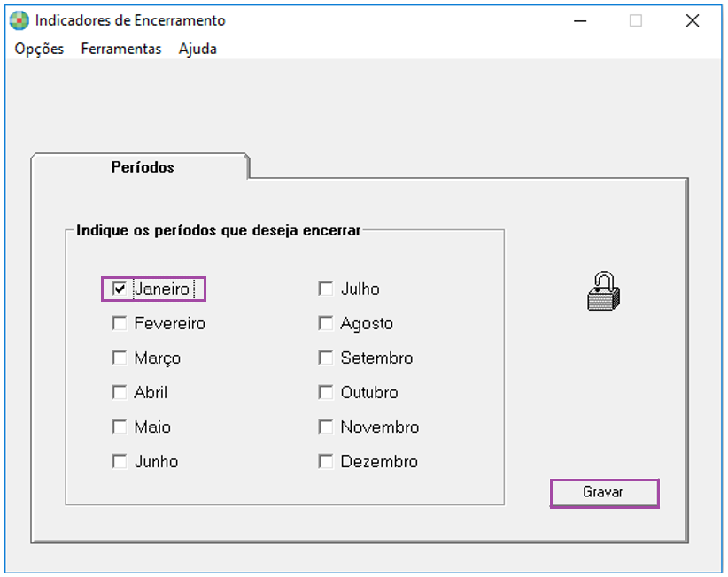Minimize the Indicadores de Encerramento window

point(580,21)
